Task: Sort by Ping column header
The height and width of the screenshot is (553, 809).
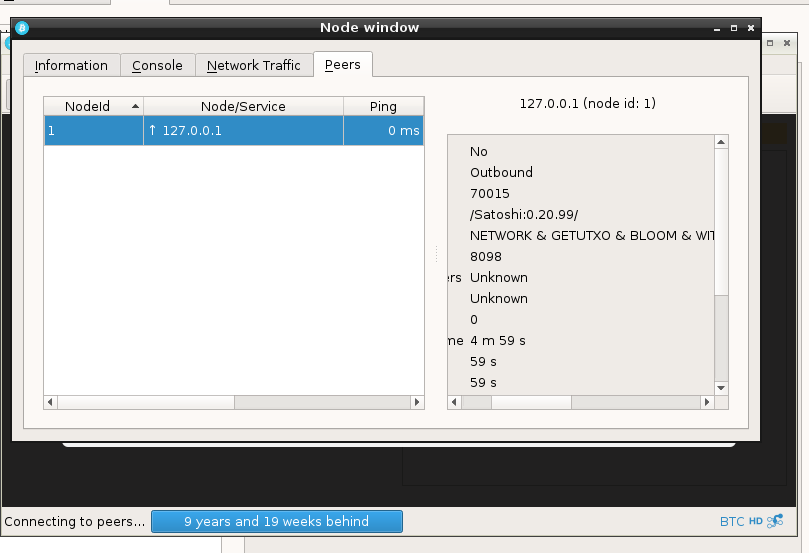Action: tap(383, 106)
